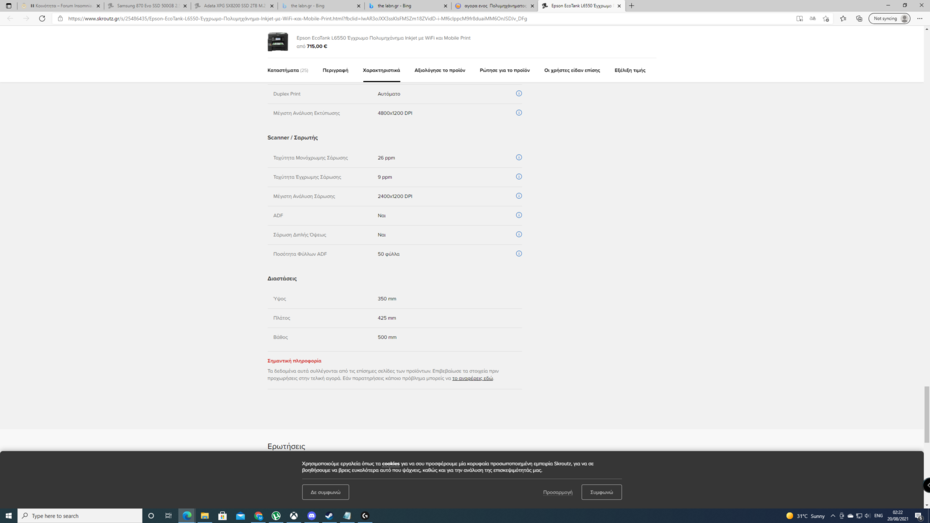Select the 50 φύλλα value
Image resolution: width=930 pixels, height=523 pixels.
388,254
